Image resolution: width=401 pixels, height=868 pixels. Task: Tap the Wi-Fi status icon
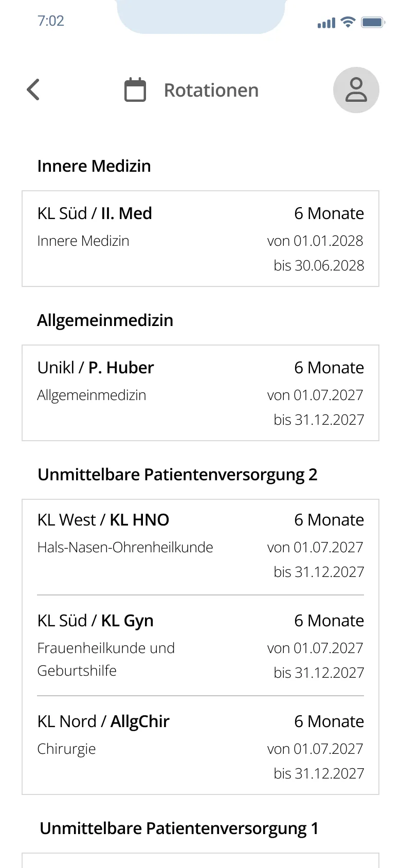pyautogui.click(x=348, y=22)
